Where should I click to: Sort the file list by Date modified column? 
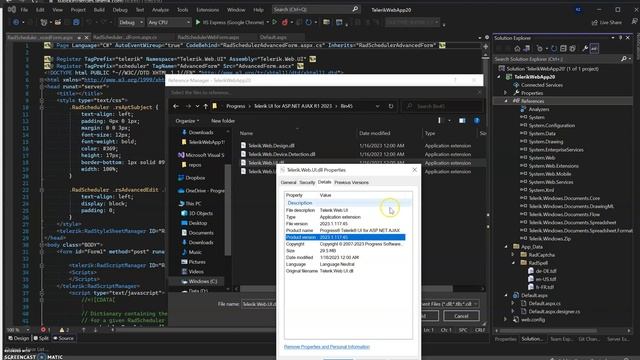pos(375,133)
